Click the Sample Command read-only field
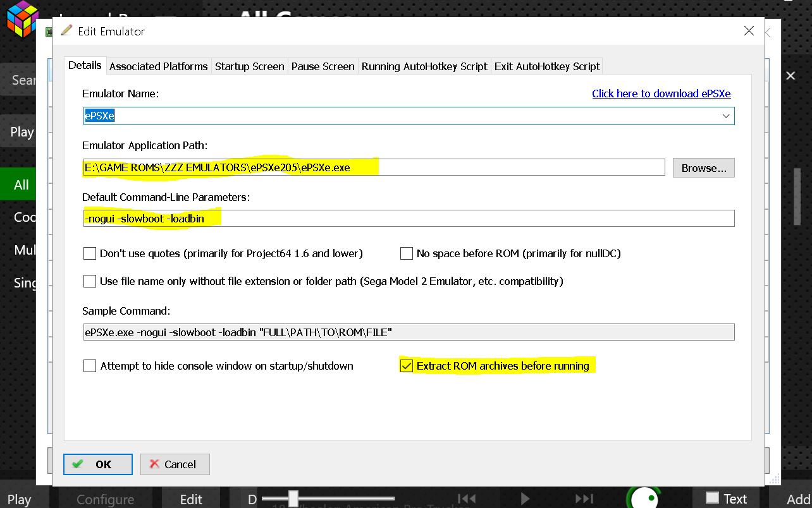Image resolution: width=812 pixels, height=508 pixels. coord(409,332)
